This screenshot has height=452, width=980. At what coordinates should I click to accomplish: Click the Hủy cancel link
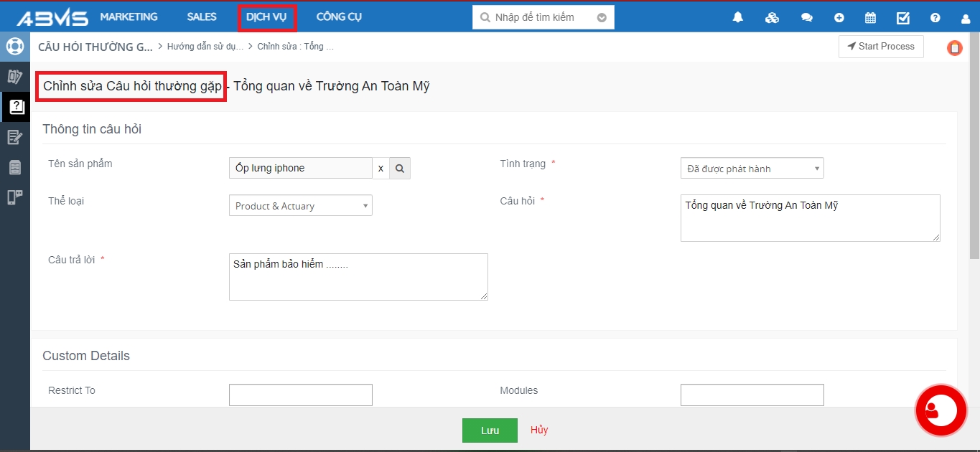pos(539,430)
